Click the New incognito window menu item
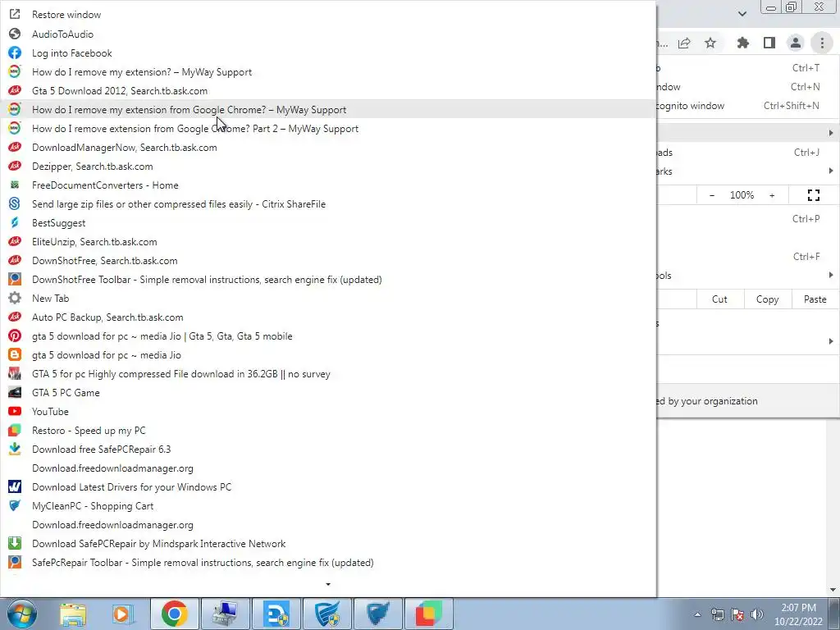The width and height of the screenshot is (840, 630). tap(748, 106)
